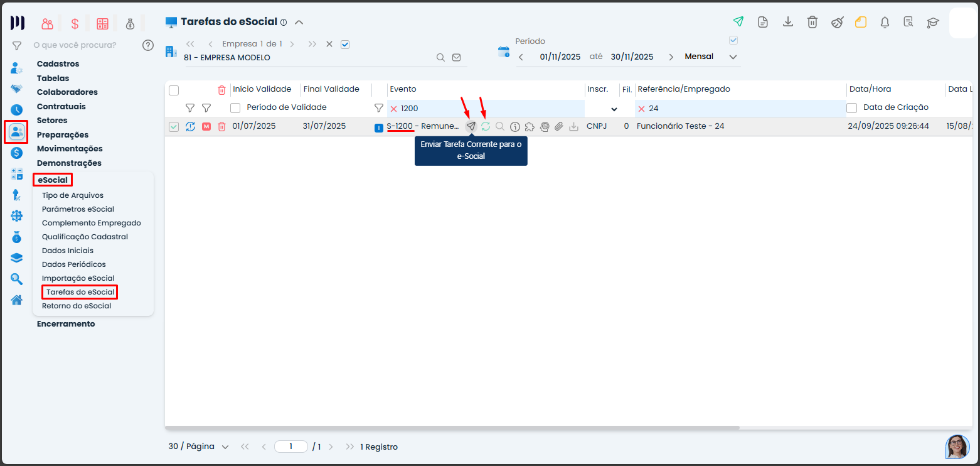Image resolution: width=980 pixels, height=466 pixels.
Task: Click the info circle icon in S-1200 row
Action: click(515, 126)
